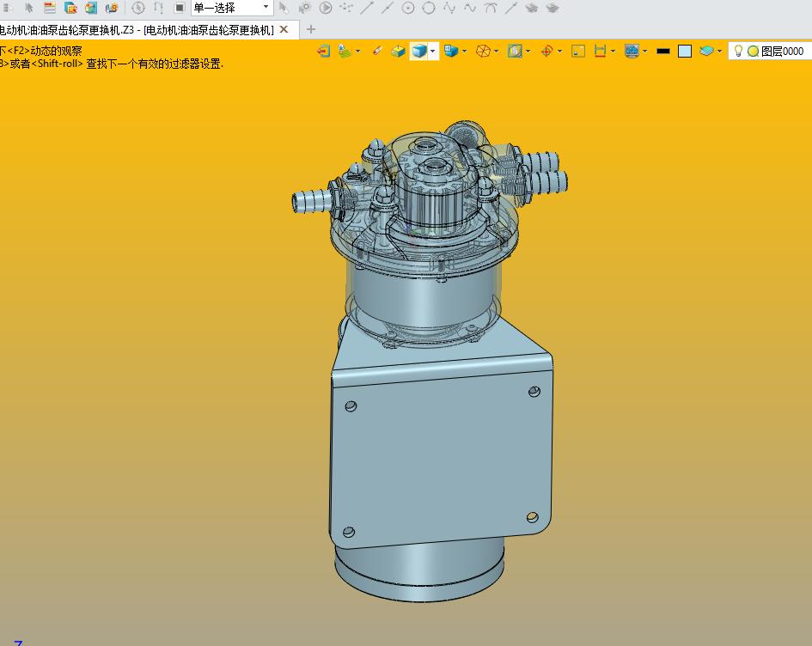This screenshot has width=812, height=646.
Task: Expand dropdown next to section view icon
Action: tap(528, 51)
